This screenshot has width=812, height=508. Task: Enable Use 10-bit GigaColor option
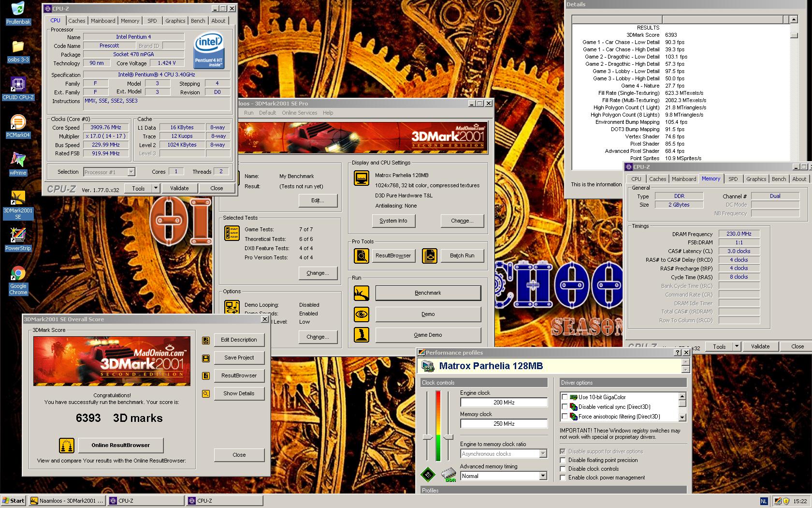pyautogui.click(x=565, y=397)
